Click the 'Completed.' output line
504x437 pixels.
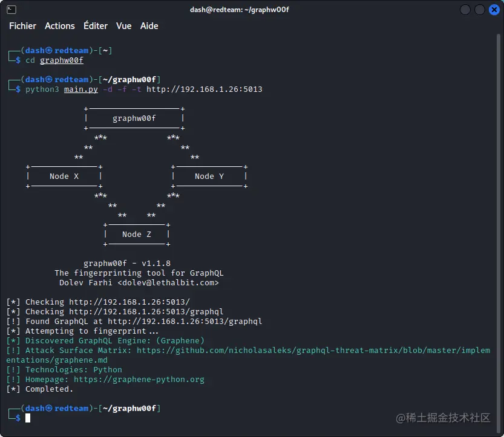point(39,389)
